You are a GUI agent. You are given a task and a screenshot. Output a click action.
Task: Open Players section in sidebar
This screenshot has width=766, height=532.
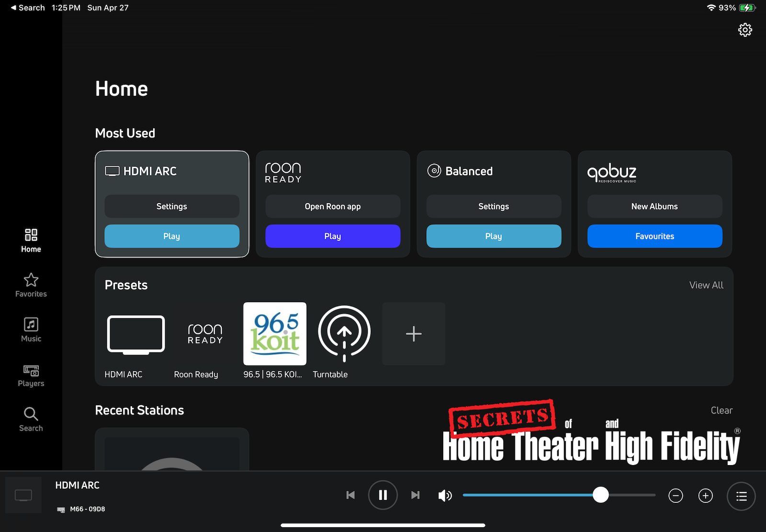31,375
